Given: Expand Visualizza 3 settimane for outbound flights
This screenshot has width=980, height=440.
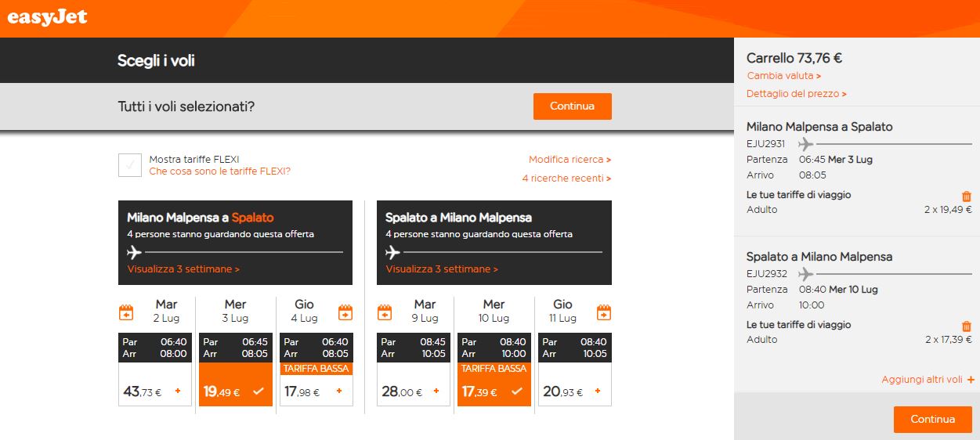Looking at the screenshot, I should 183,269.
